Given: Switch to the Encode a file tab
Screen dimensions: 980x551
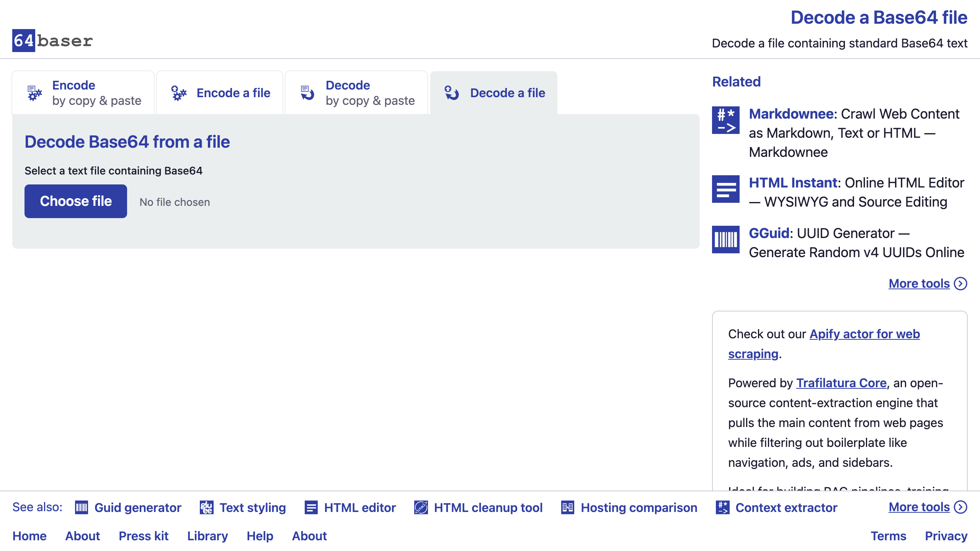Looking at the screenshot, I should tap(220, 93).
